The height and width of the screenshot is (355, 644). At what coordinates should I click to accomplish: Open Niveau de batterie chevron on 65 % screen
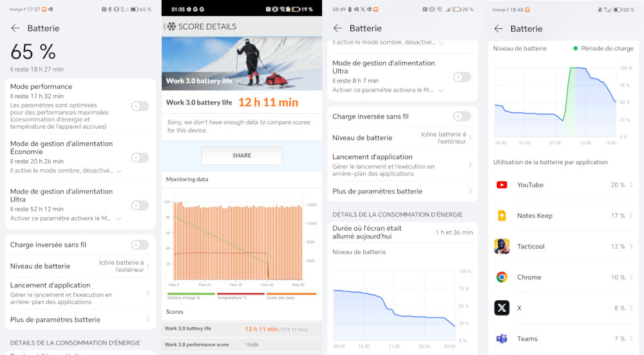tap(148, 266)
